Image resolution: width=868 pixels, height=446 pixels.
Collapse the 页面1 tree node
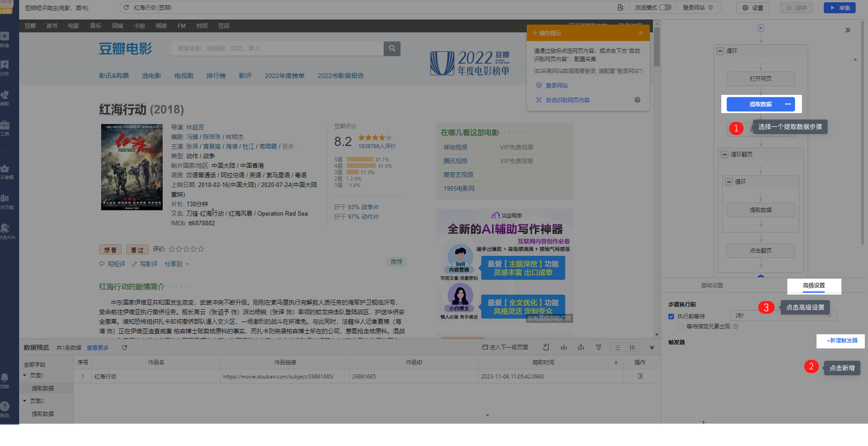pos(25,375)
